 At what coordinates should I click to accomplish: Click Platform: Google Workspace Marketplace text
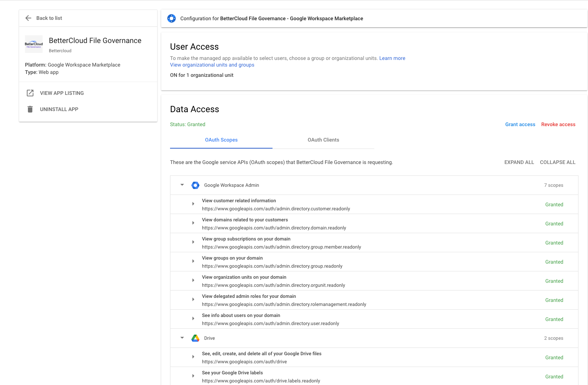(73, 65)
